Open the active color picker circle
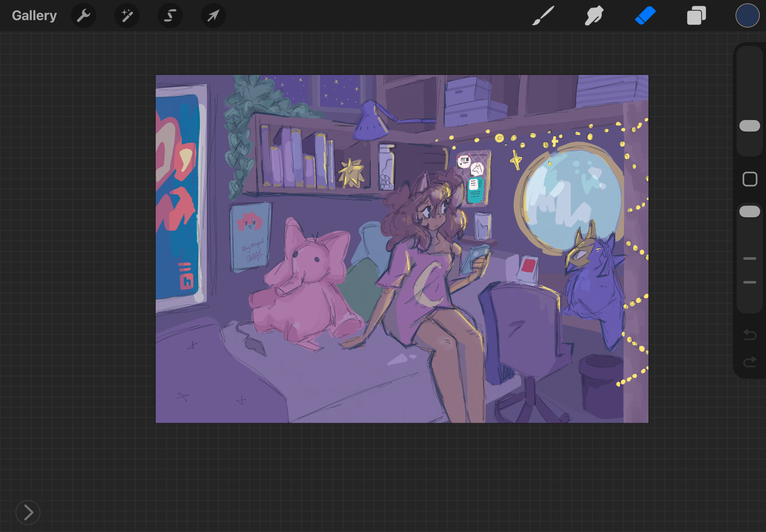 (x=747, y=16)
